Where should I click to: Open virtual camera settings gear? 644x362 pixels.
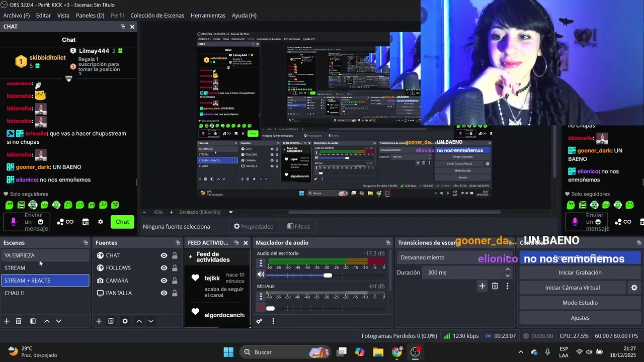click(x=634, y=288)
